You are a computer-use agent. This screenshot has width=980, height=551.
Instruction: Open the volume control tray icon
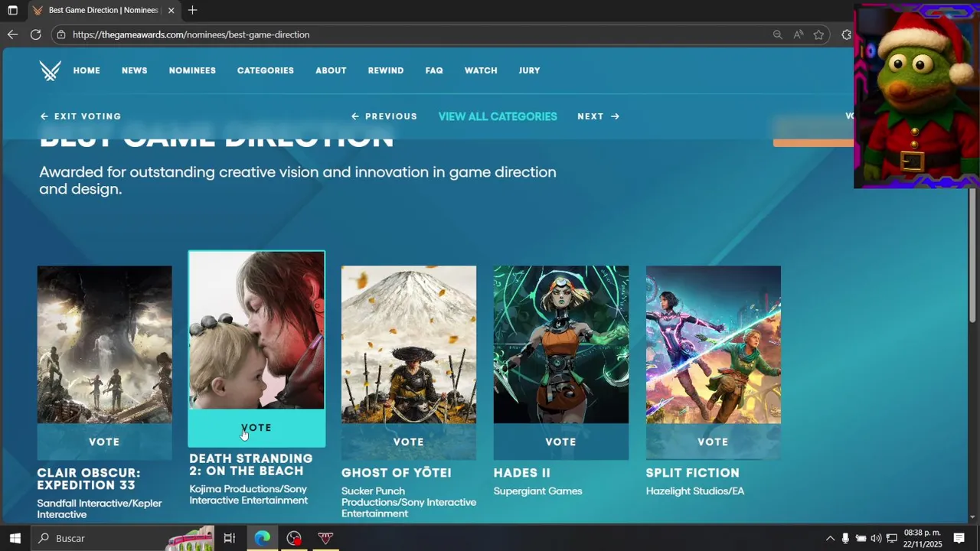click(x=876, y=538)
